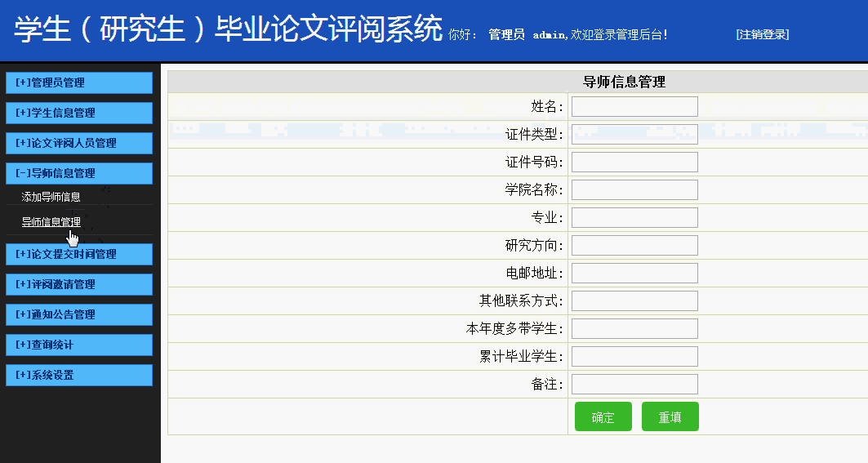Screen dimensions: 868x463
Task: Open 添加导师信息 submenu item
Action: (x=51, y=197)
